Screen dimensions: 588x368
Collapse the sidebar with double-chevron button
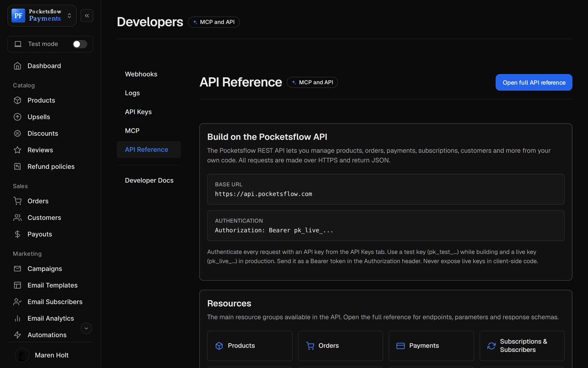click(87, 16)
